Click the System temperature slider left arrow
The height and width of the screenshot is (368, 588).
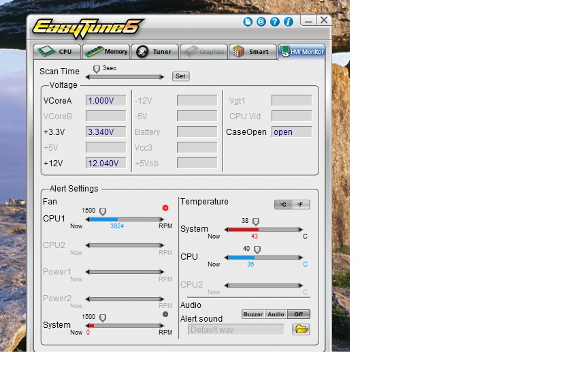tap(227, 230)
